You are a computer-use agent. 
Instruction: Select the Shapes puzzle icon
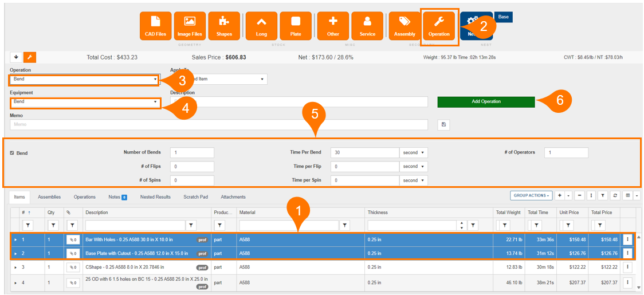click(x=224, y=26)
